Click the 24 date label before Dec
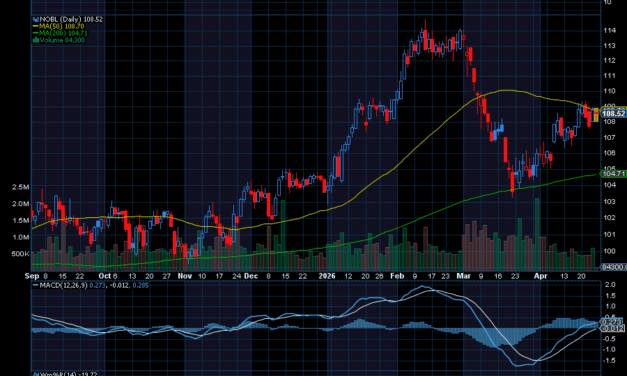This screenshot has height=376, width=627. (237, 276)
